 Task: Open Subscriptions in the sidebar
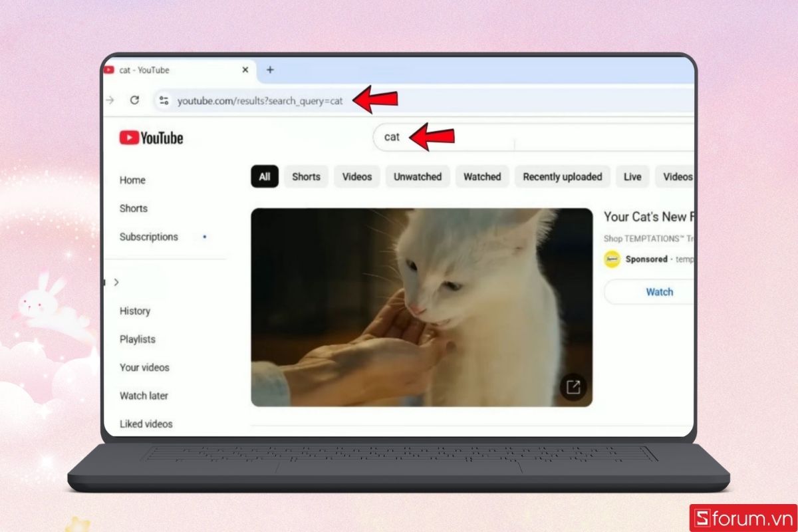[149, 237]
